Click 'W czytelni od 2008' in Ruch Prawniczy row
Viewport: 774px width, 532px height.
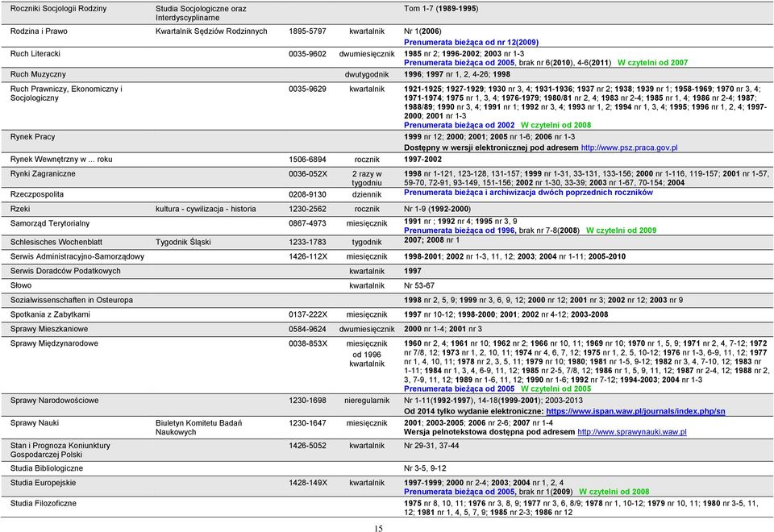click(556, 126)
